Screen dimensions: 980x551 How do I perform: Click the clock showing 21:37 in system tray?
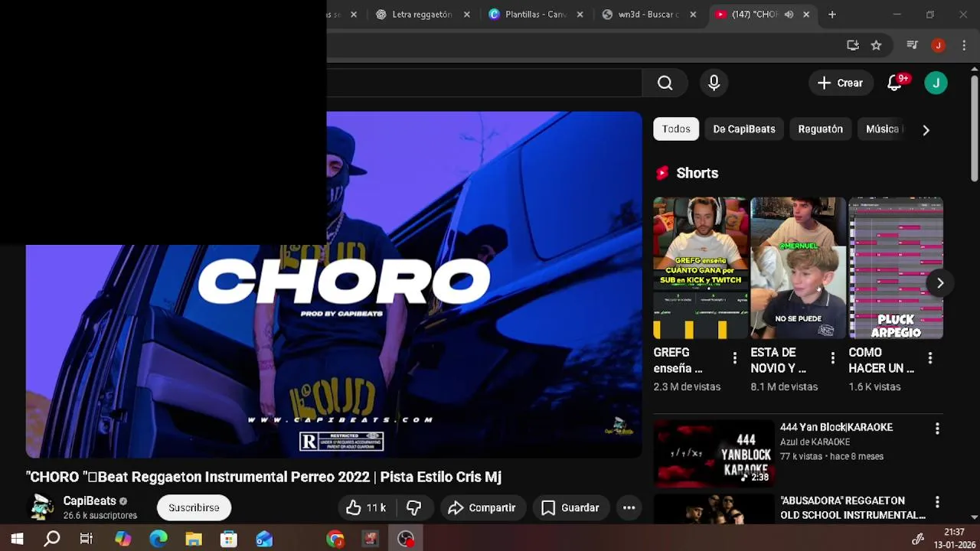(x=954, y=532)
